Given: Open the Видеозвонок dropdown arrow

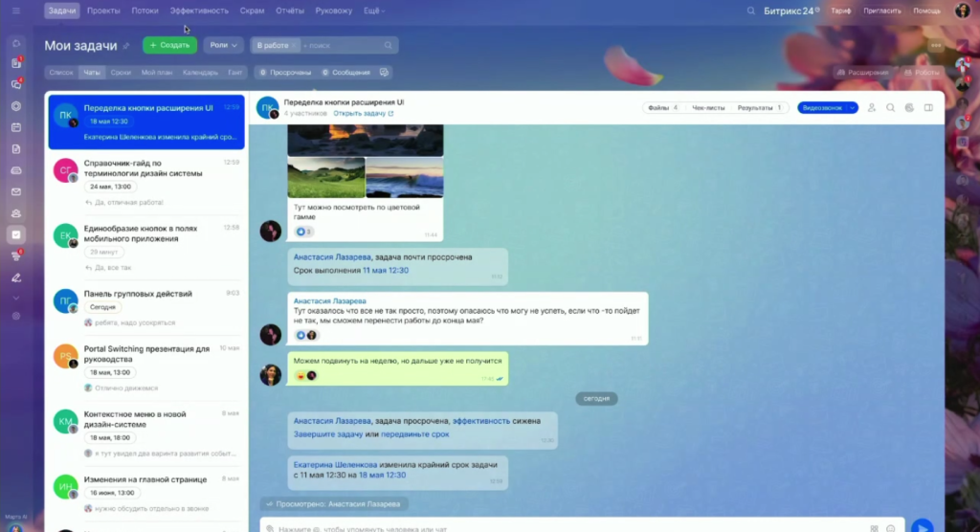Looking at the screenshot, I should [852, 108].
